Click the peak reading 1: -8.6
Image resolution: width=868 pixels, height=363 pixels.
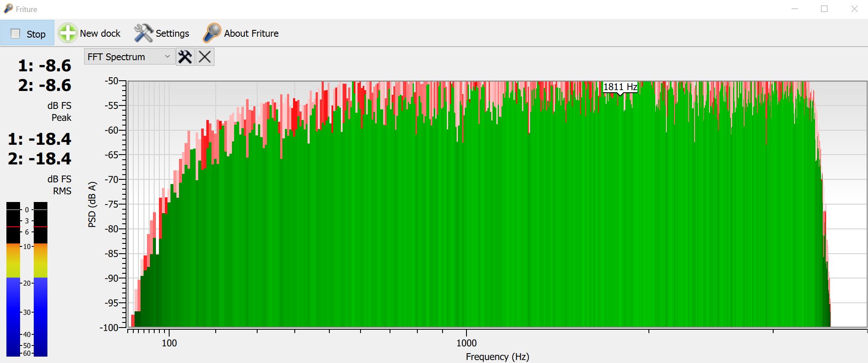tap(45, 66)
